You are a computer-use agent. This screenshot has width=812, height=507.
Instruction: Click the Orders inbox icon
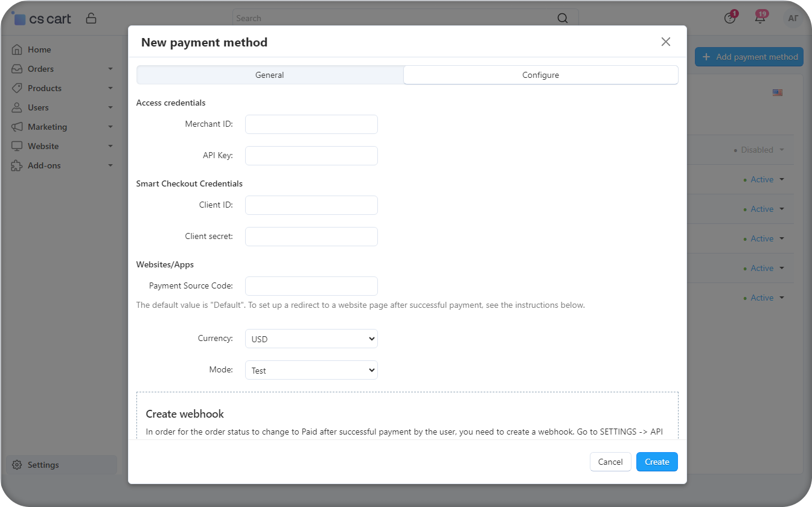17,69
